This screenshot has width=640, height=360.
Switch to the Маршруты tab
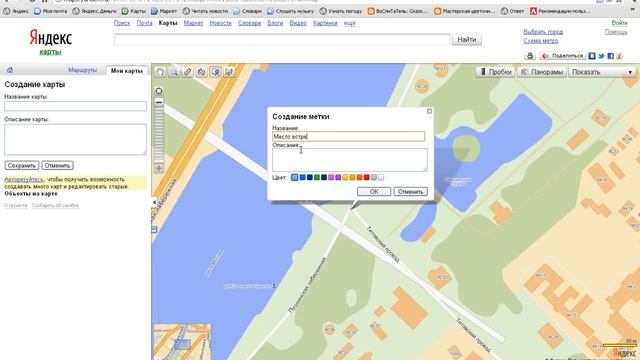pyautogui.click(x=82, y=70)
